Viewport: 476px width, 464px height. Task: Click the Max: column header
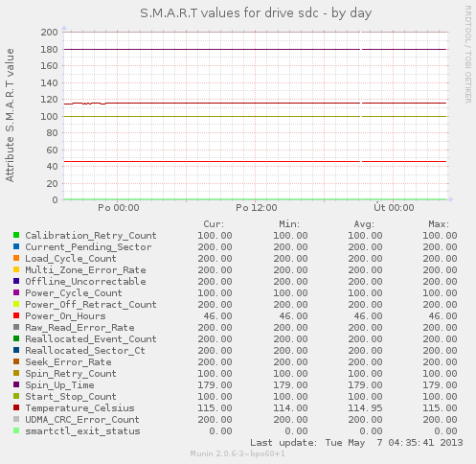pyautogui.click(x=439, y=224)
